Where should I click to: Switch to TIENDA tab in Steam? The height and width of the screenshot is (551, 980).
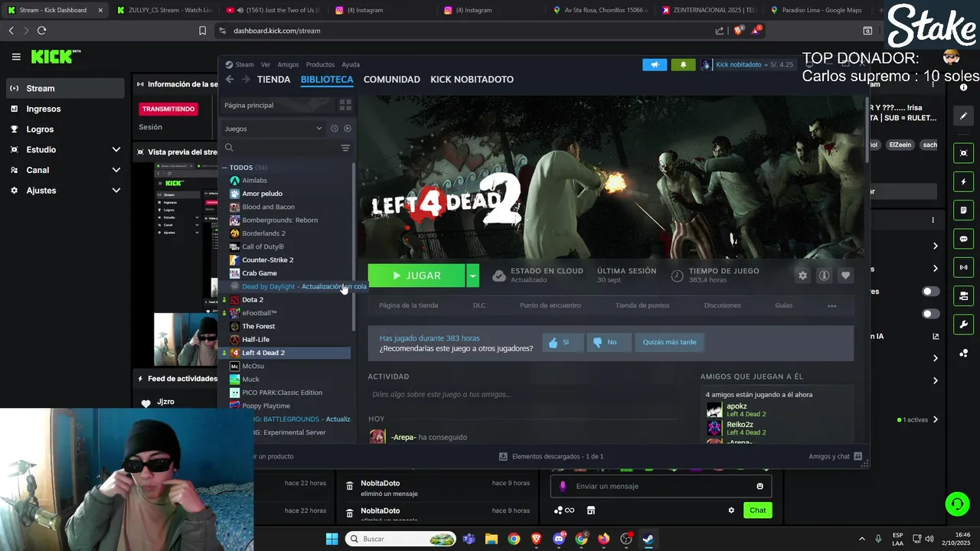click(274, 80)
